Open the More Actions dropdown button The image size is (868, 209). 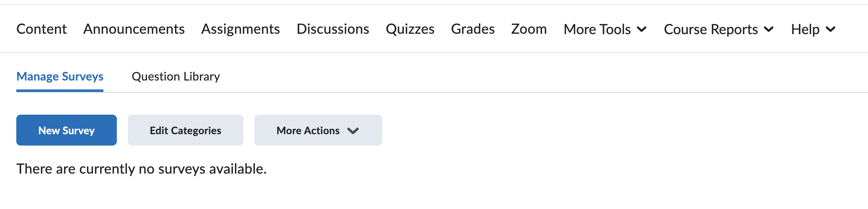(x=308, y=130)
